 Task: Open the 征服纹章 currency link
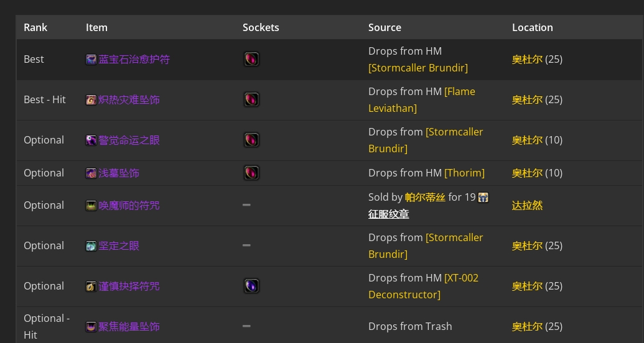388,214
